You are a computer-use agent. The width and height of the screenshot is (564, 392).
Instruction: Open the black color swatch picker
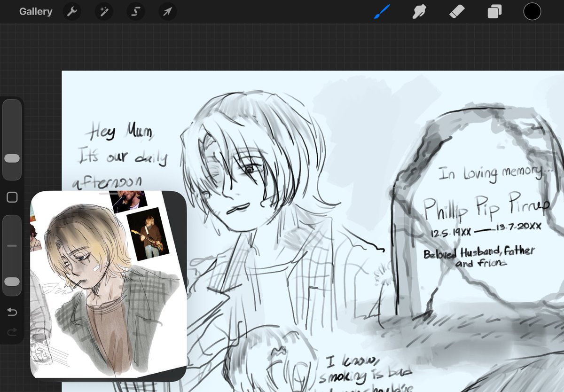532,11
